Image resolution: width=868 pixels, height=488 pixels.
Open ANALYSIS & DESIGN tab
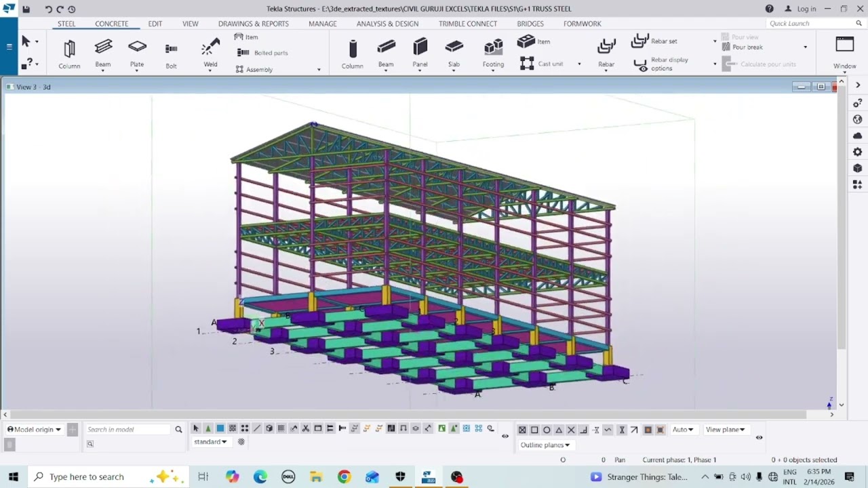click(x=387, y=24)
